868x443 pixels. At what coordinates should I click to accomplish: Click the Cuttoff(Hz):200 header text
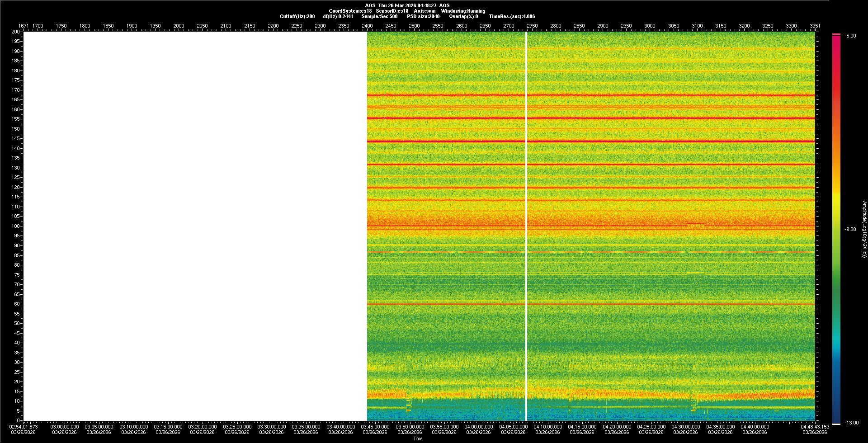tap(297, 16)
